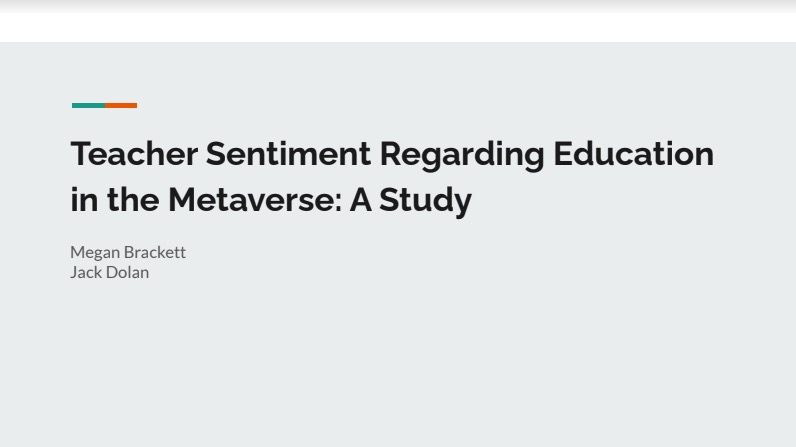Image resolution: width=796 pixels, height=447 pixels.
Task: Click the surname "Brackett"
Action: pyautogui.click(x=155, y=252)
